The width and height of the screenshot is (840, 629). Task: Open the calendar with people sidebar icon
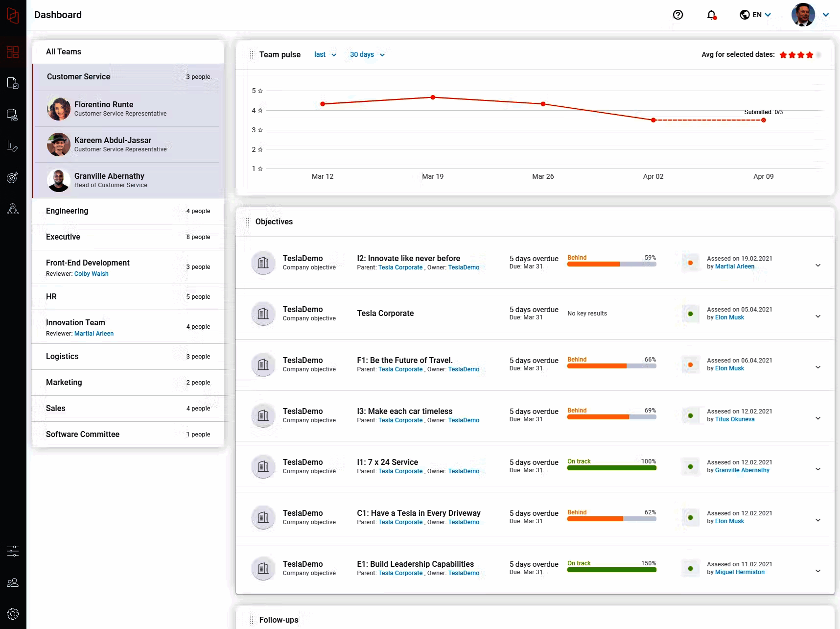click(13, 115)
